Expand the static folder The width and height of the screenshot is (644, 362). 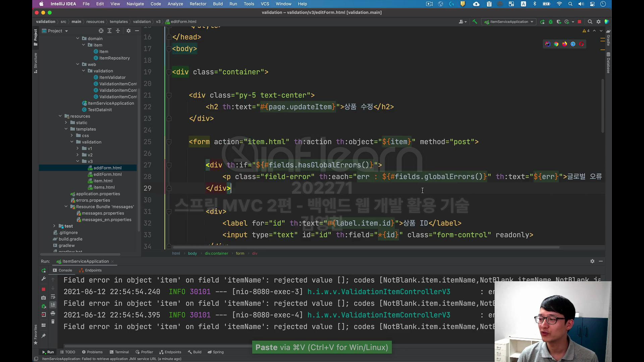click(x=66, y=122)
